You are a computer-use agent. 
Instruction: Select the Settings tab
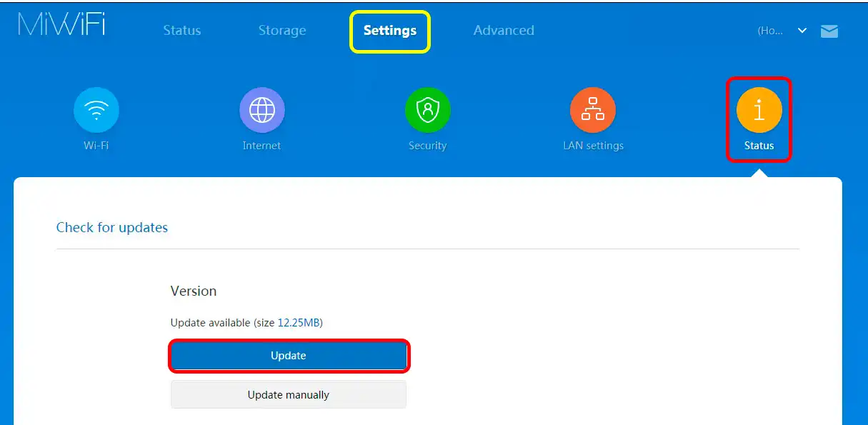pos(389,31)
